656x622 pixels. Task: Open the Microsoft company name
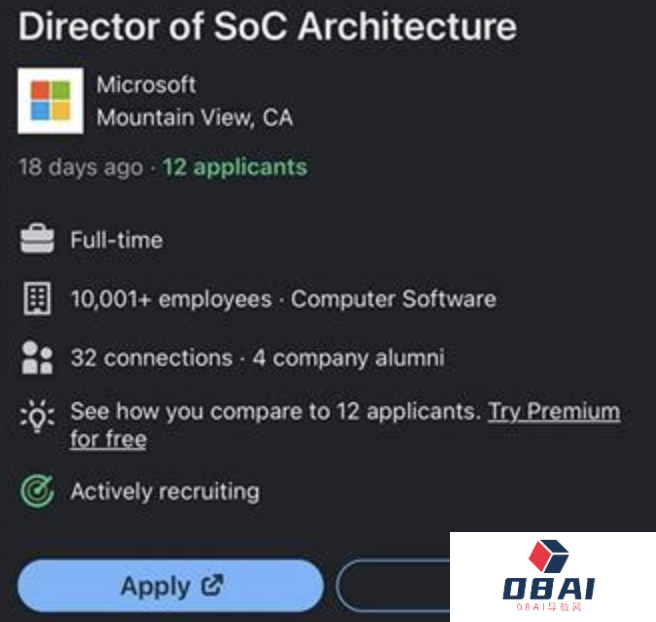pyautogui.click(x=146, y=85)
